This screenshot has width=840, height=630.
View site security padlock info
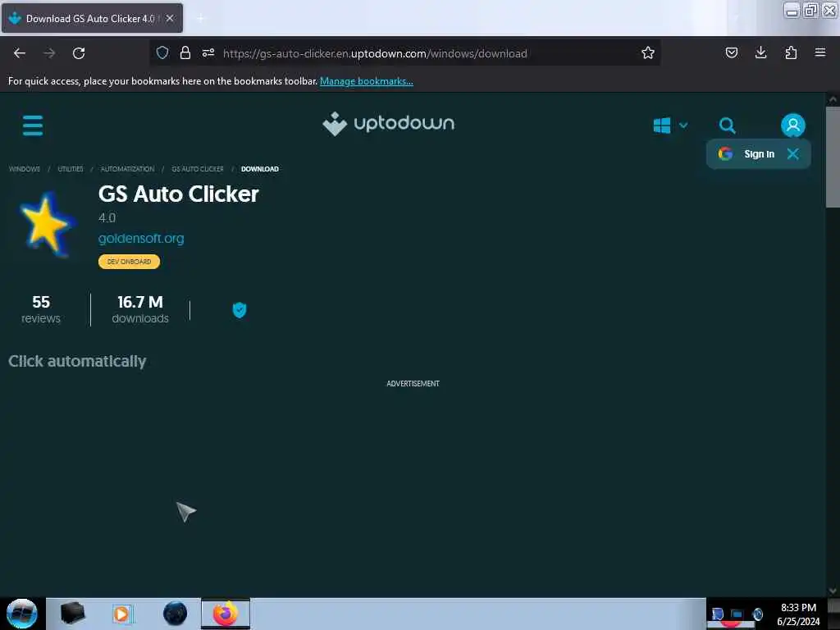click(x=185, y=52)
